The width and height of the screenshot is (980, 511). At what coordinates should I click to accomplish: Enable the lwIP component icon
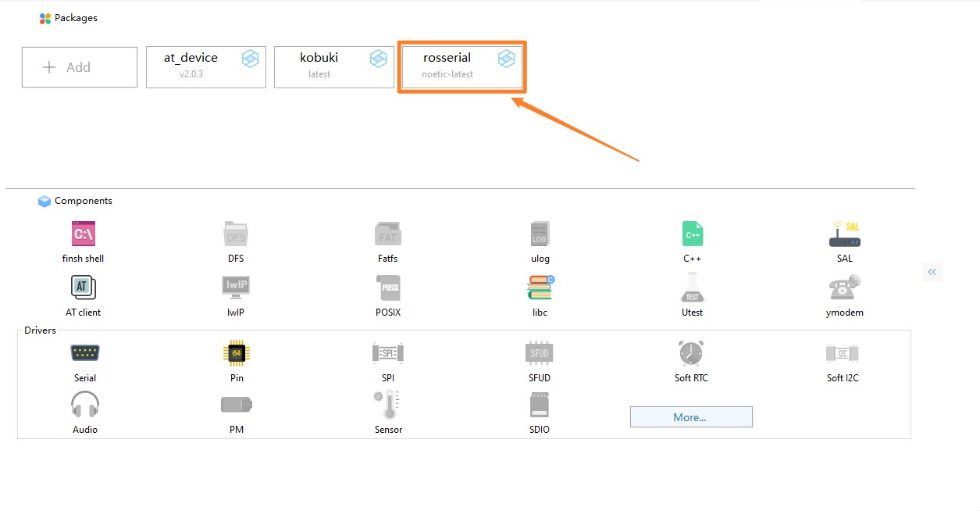click(x=236, y=288)
